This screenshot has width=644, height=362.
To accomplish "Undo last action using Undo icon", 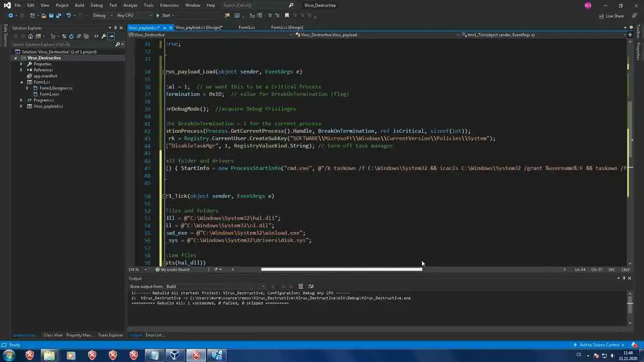I will point(68,16).
